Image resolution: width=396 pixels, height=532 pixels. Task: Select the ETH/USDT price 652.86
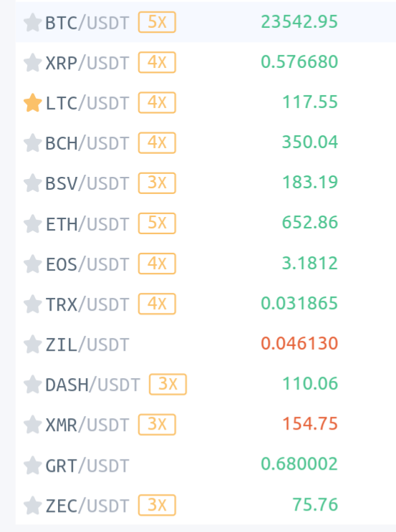[x=310, y=223]
